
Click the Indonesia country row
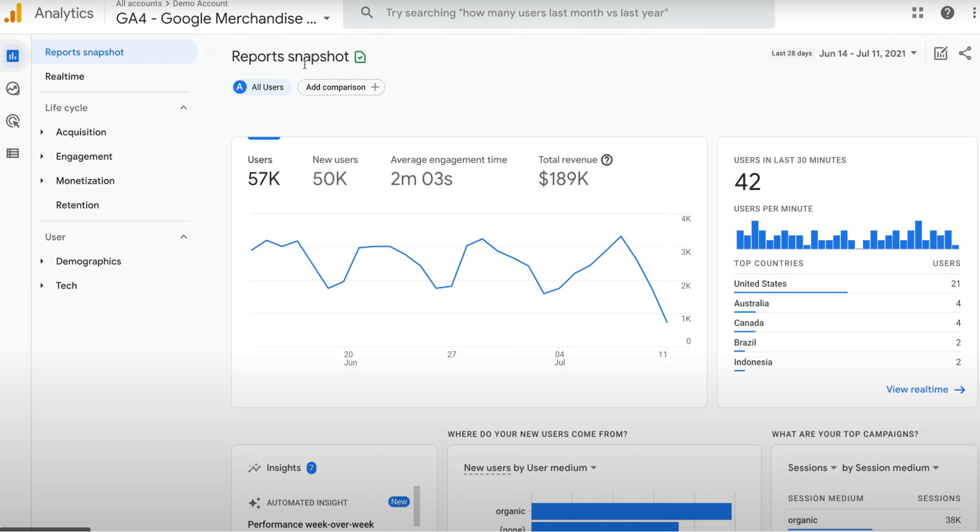(x=847, y=362)
